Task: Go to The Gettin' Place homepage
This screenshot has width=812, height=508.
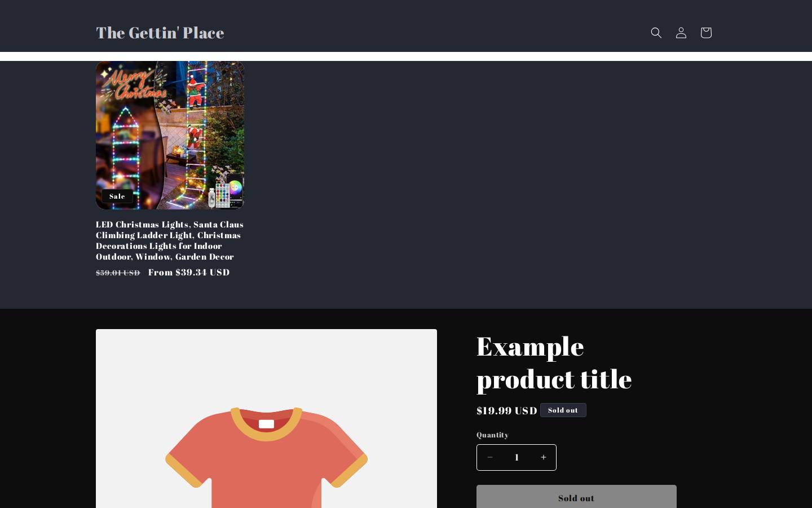Action: pos(160,33)
